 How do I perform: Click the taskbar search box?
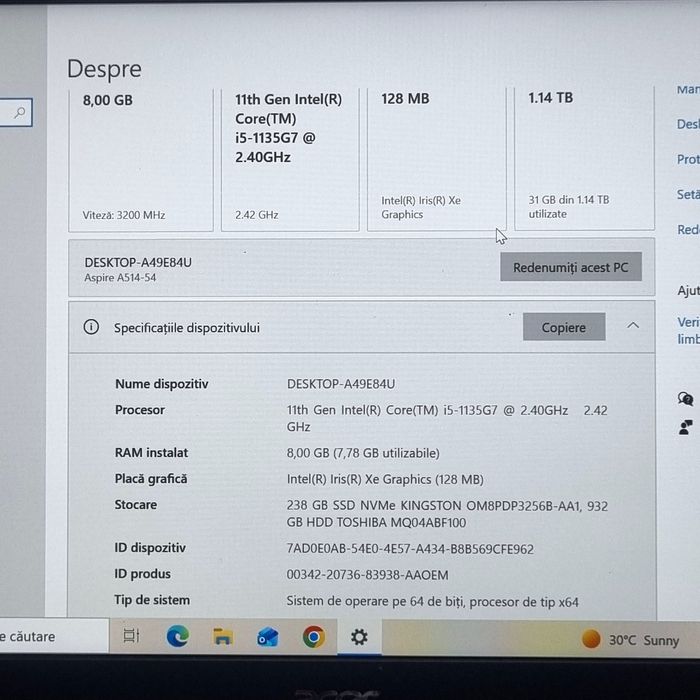coord(54,636)
